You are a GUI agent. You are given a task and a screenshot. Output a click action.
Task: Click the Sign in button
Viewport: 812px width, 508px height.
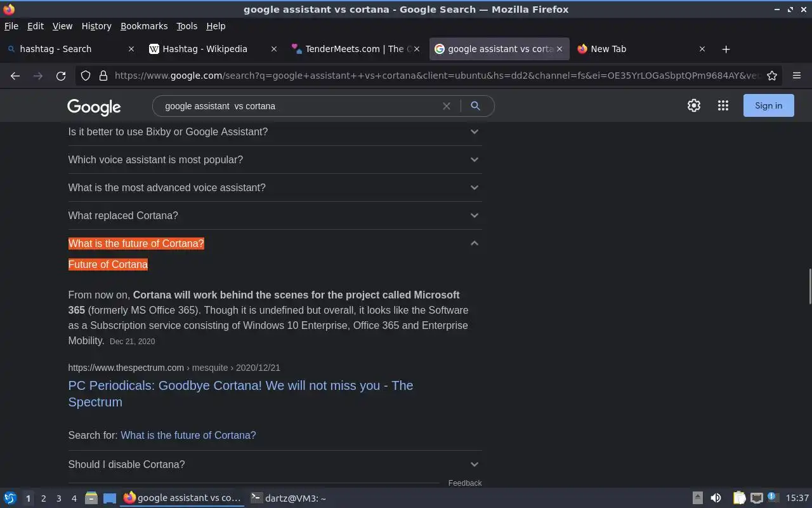point(768,106)
